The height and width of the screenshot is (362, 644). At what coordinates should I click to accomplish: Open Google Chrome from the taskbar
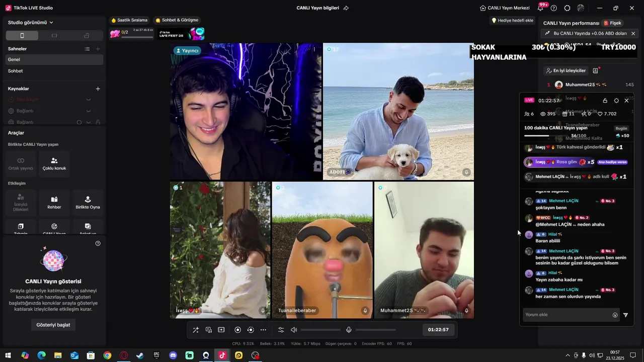(107, 355)
